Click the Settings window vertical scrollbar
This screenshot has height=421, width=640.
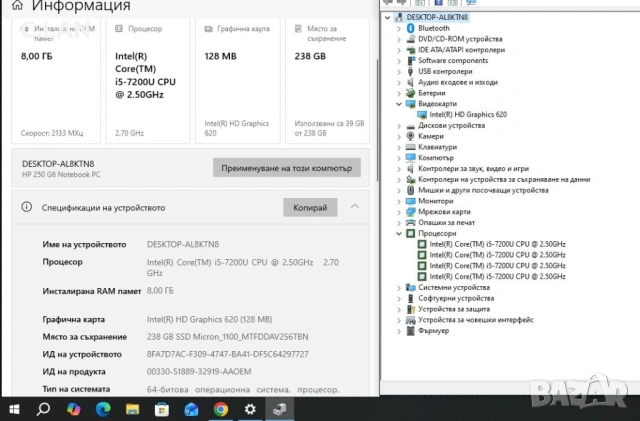377,120
